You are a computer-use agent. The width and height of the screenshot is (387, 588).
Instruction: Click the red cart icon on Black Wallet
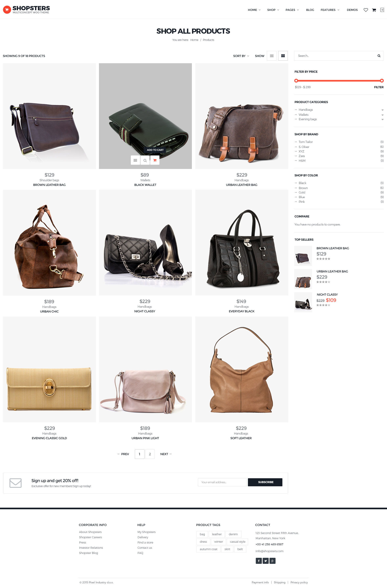(x=155, y=160)
